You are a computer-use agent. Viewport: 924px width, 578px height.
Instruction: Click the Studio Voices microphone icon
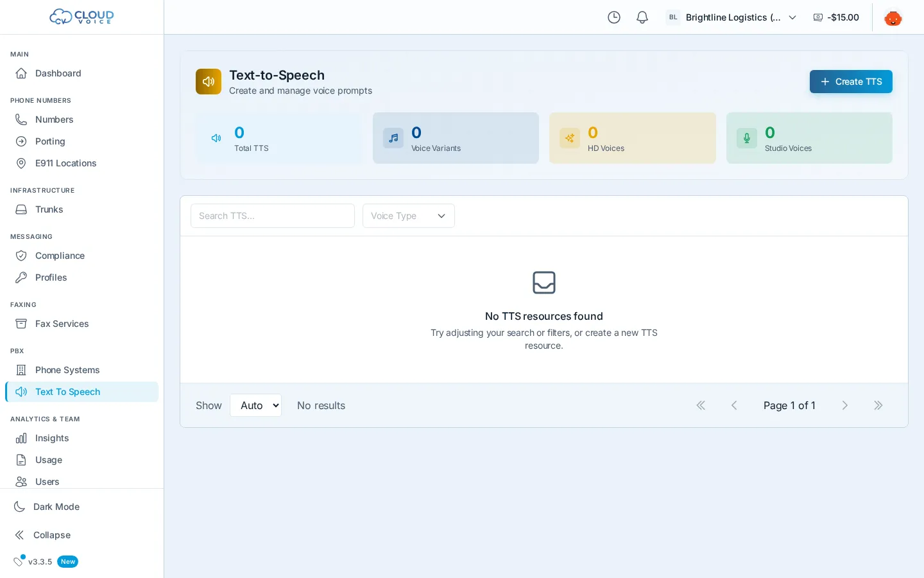coord(747,138)
